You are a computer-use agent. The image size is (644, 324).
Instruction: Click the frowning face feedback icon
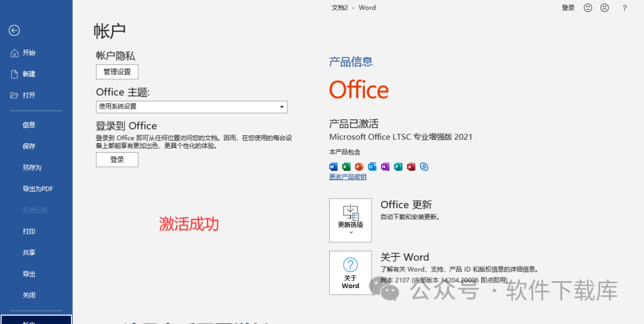pos(605,8)
